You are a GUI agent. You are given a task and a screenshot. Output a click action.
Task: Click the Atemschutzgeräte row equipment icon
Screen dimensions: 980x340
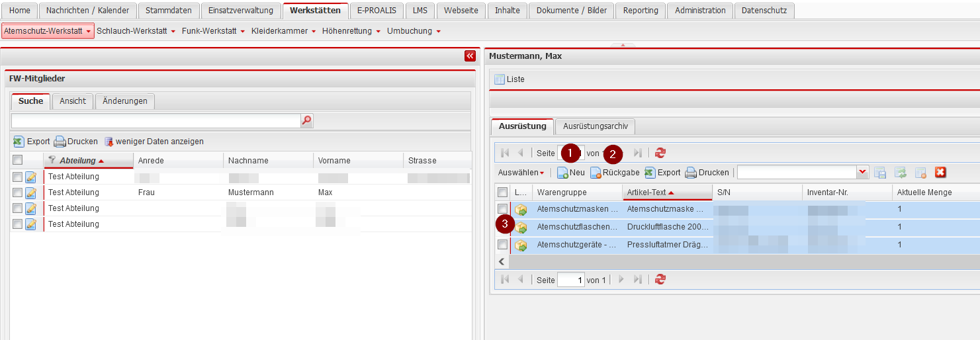(521, 245)
